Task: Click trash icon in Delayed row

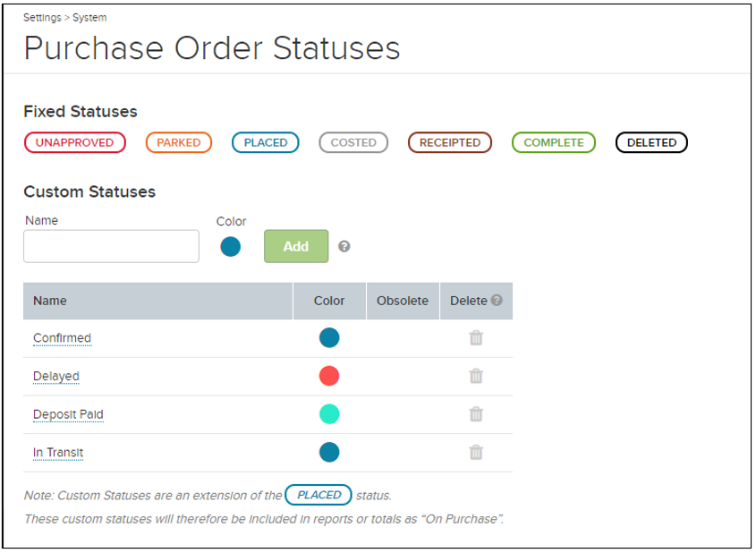Action: (x=476, y=376)
